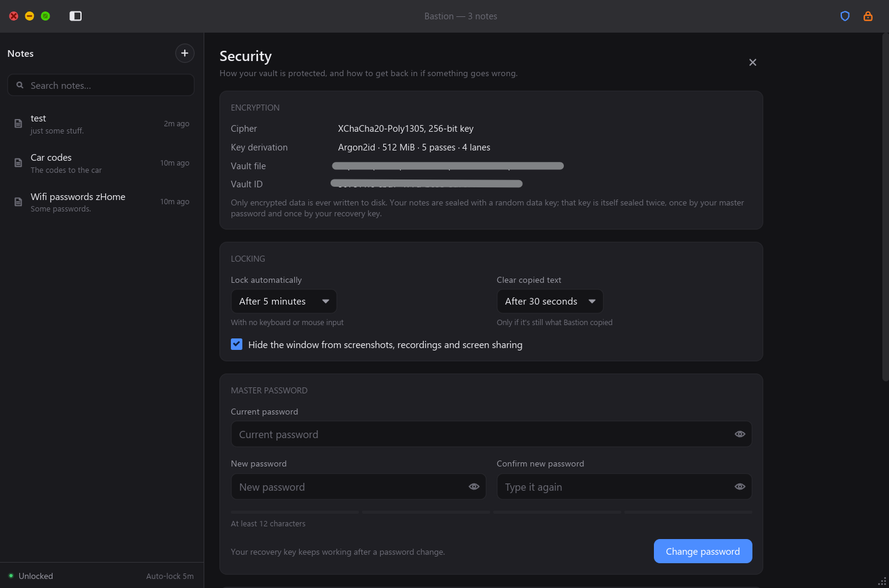Screen dimensions: 889x588
Task: Reveal Confirm new password via eye icon
Action: point(740,486)
